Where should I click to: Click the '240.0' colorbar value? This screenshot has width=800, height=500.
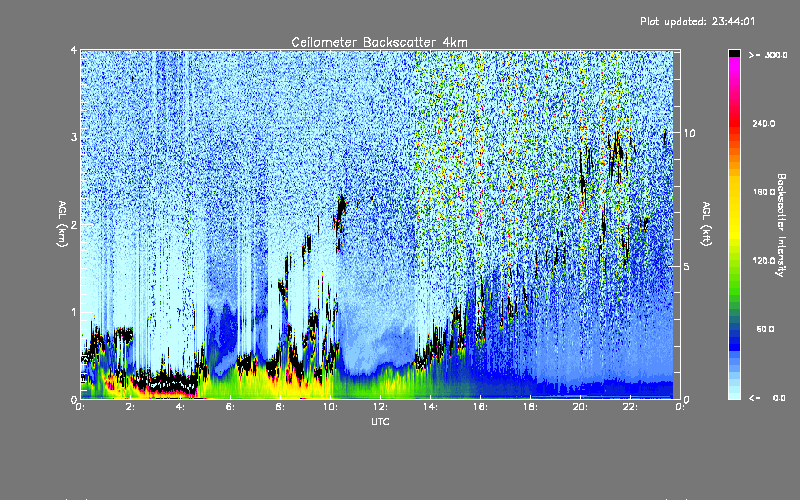[764, 123]
